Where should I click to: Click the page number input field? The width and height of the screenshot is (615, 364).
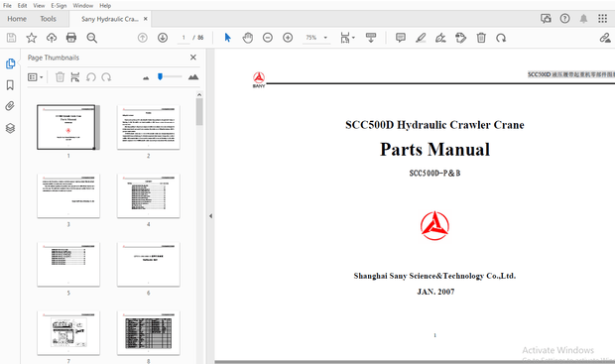(184, 38)
